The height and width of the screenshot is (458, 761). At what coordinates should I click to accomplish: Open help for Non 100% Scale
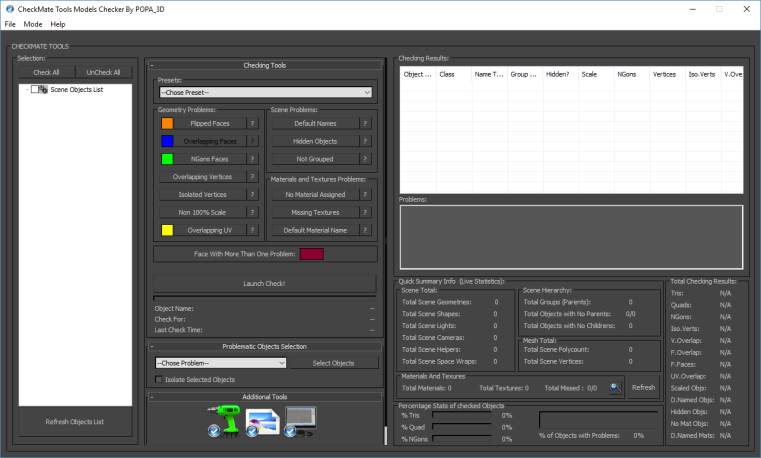[252, 213]
